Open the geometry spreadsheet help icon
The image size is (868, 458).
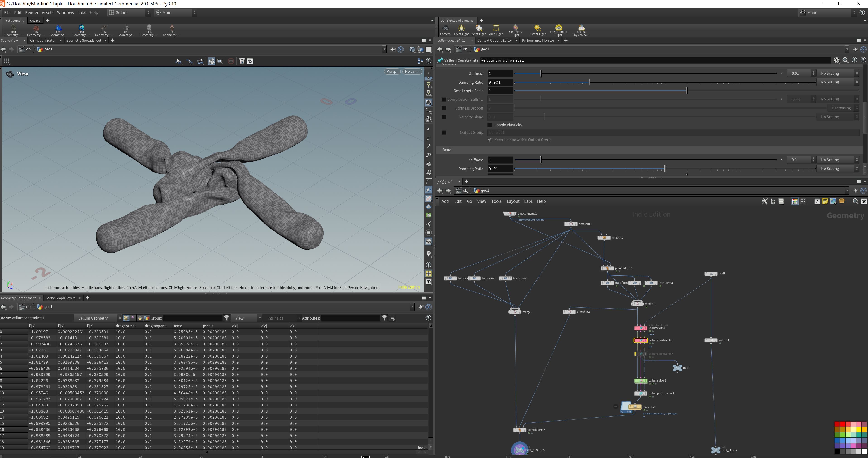coord(428,318)
